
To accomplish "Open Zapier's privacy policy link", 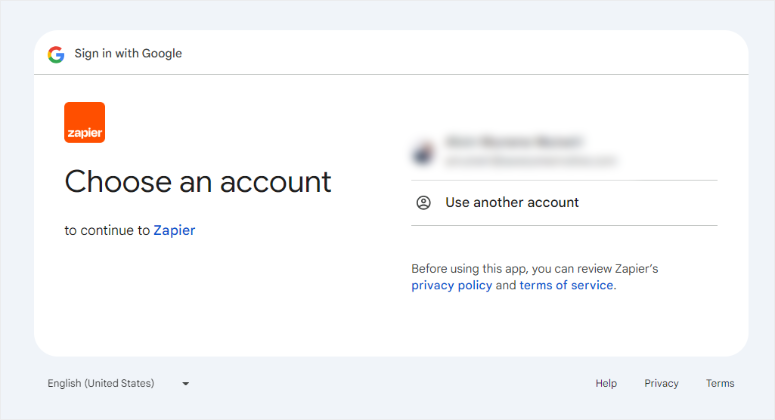I will 451,285.
